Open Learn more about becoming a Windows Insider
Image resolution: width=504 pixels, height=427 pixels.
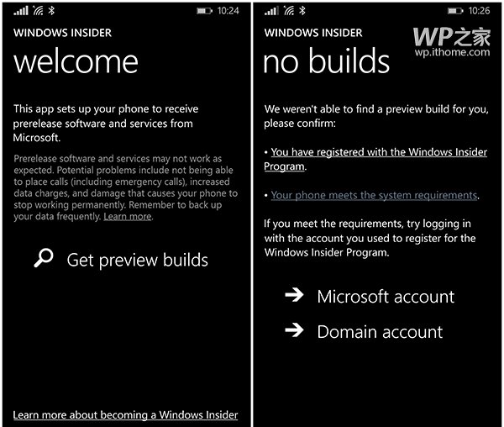click(x=125, y=414)
